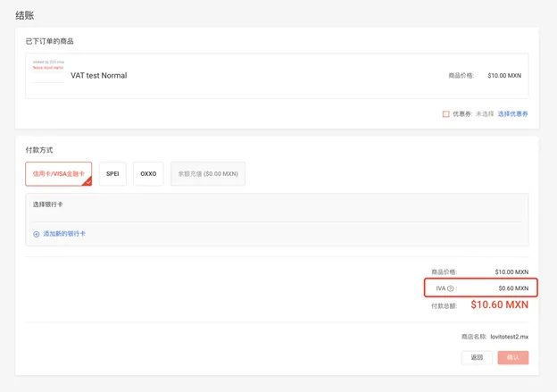Screen dimensions: 557x392
Task: Click the $10.00 MXN product price in order
Action: 507,76
